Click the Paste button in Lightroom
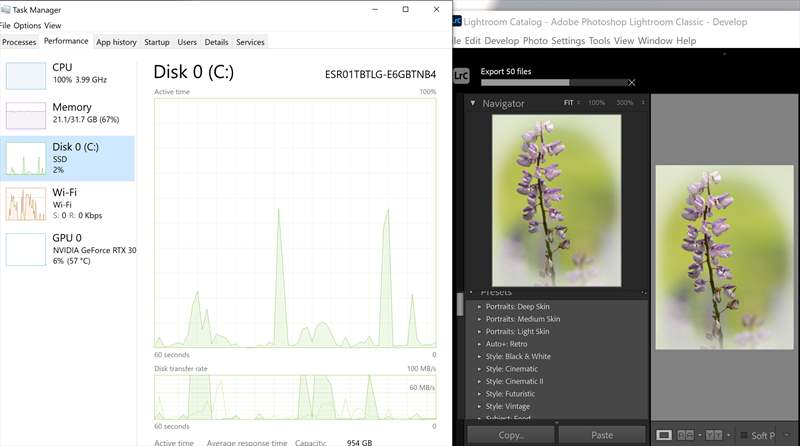This screenshot has width=800, height=446. [602, 435]
